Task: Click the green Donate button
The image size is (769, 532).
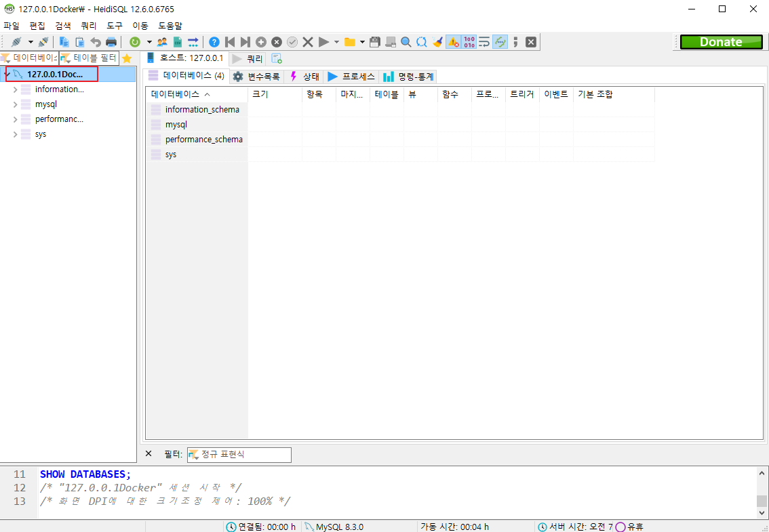Action: coord(721,42)
